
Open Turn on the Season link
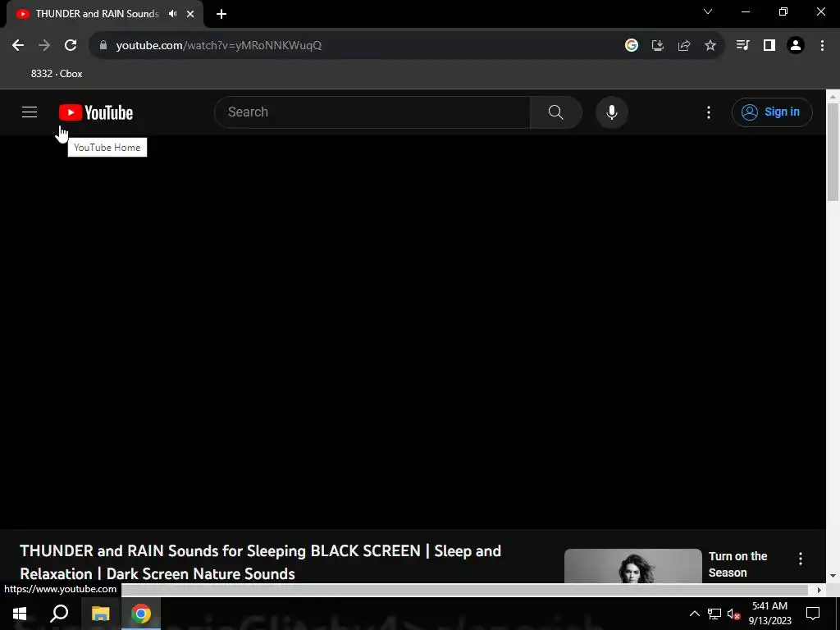tap(737, 564)
